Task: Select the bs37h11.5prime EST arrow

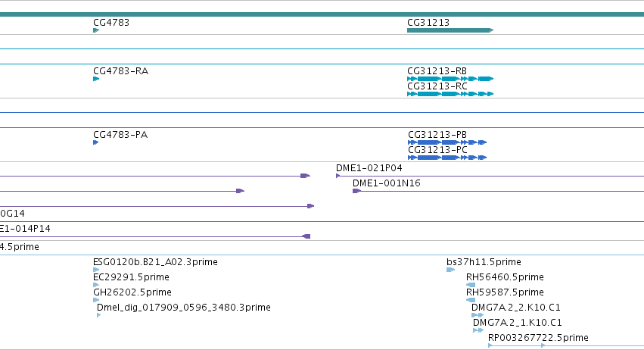Action: 450,270
